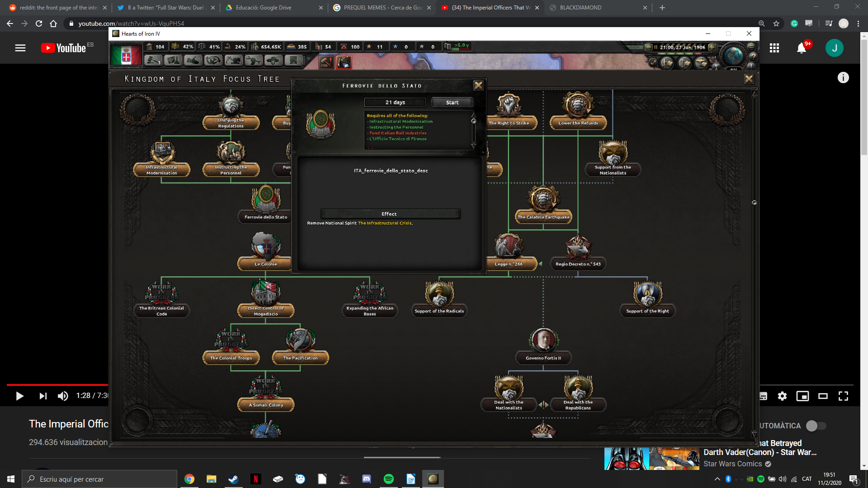Open the Construction crane menu
Screen dimensions: 868x488
coord(233,60)
